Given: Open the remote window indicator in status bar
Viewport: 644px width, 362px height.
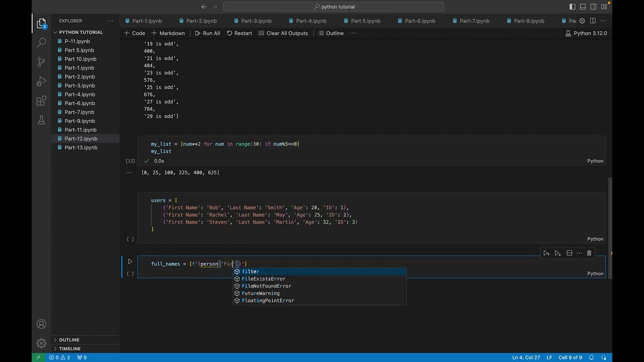Looking at the screenshot, I should 38,357.
